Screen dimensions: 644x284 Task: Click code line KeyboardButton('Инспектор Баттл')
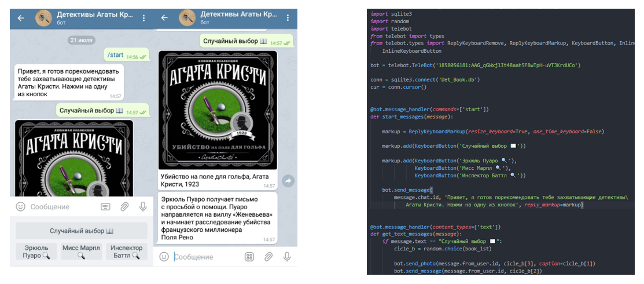click(470, 176)
